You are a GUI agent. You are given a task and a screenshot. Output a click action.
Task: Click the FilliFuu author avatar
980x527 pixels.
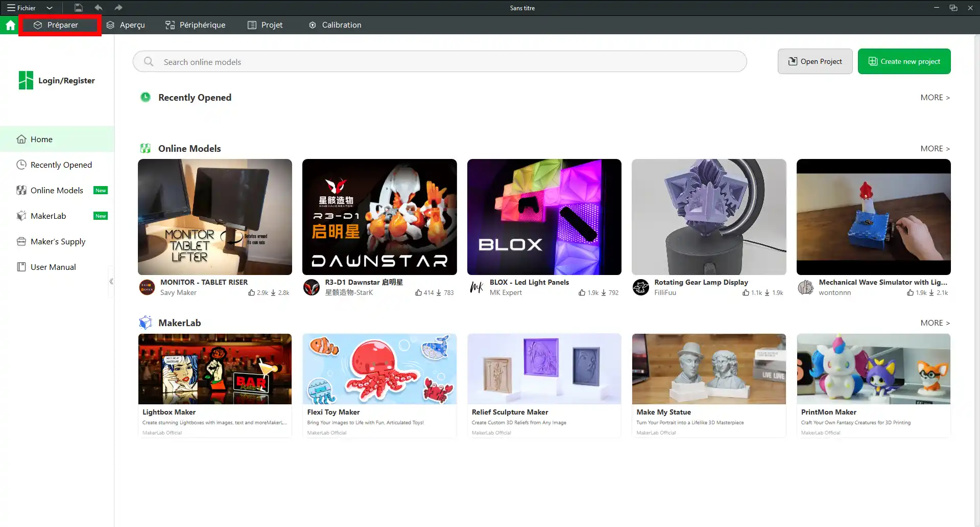(x=641, y=287)
